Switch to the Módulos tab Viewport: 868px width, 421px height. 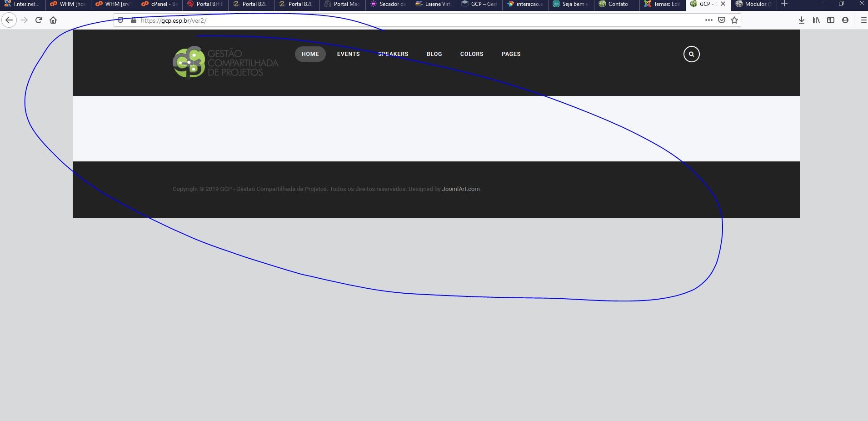754,4
